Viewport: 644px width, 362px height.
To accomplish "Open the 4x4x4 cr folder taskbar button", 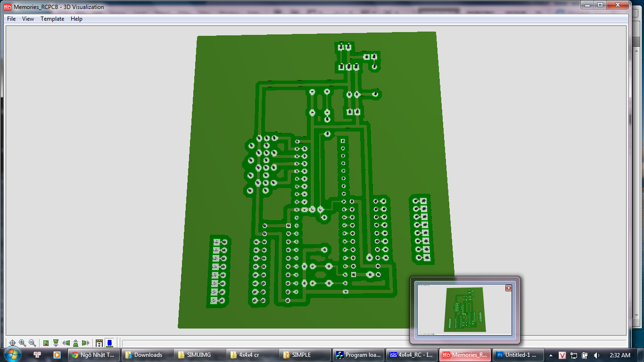I will pos(253,355).
